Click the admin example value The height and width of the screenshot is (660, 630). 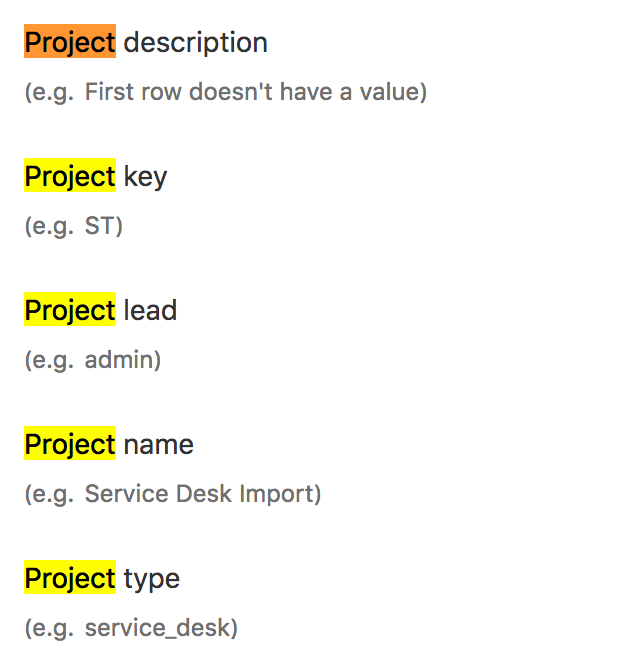[x=120, y=360]
